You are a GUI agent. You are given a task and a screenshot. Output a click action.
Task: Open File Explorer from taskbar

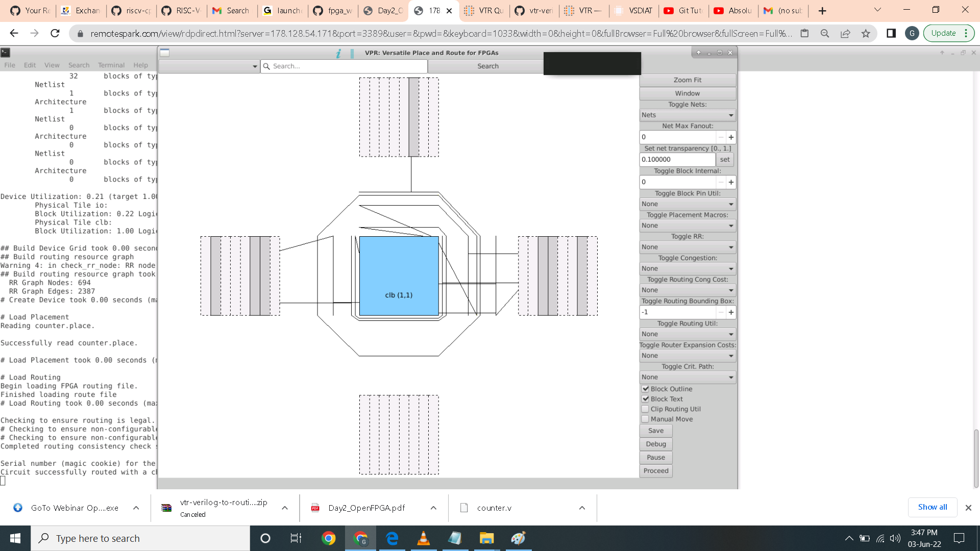pos(486,538)
